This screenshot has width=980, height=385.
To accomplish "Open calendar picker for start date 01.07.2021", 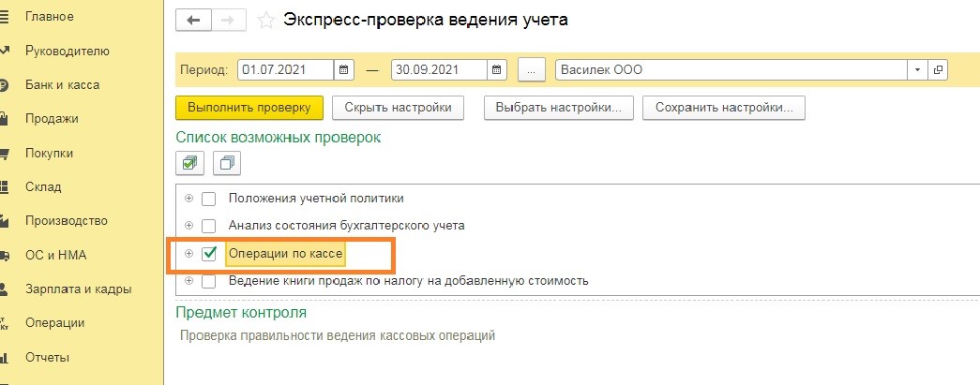I will (344, 70).
